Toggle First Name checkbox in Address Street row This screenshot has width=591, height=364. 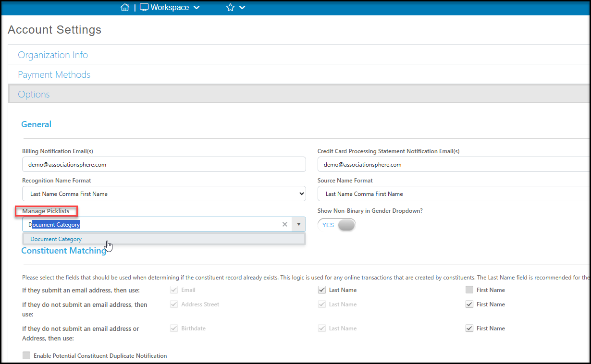click(x=469, y=304)
